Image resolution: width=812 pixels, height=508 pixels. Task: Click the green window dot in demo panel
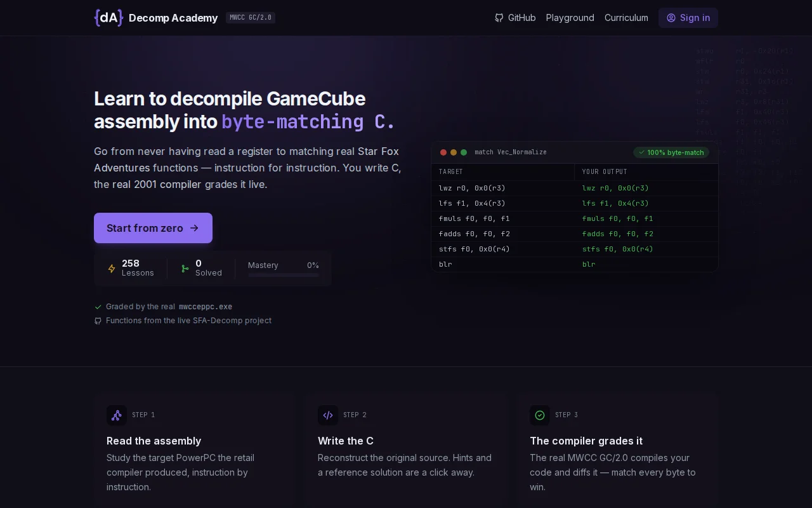[x=464, y=152]
